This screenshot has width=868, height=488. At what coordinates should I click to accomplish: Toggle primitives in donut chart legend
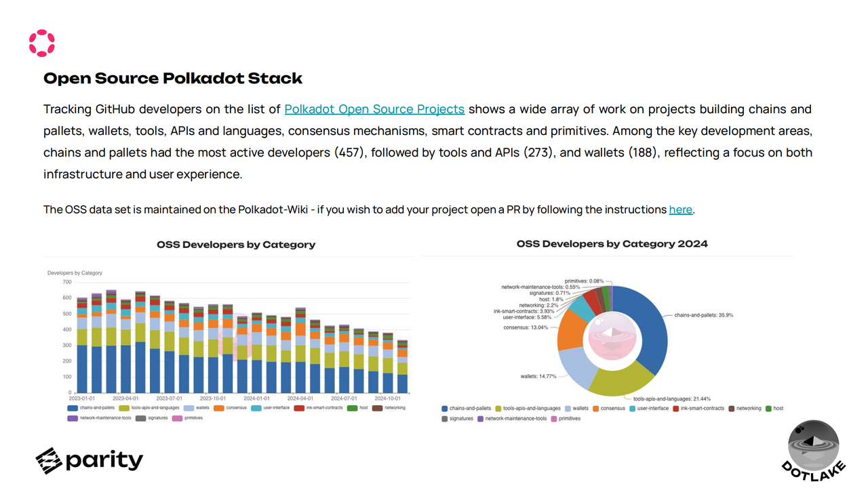click(566, 419)
